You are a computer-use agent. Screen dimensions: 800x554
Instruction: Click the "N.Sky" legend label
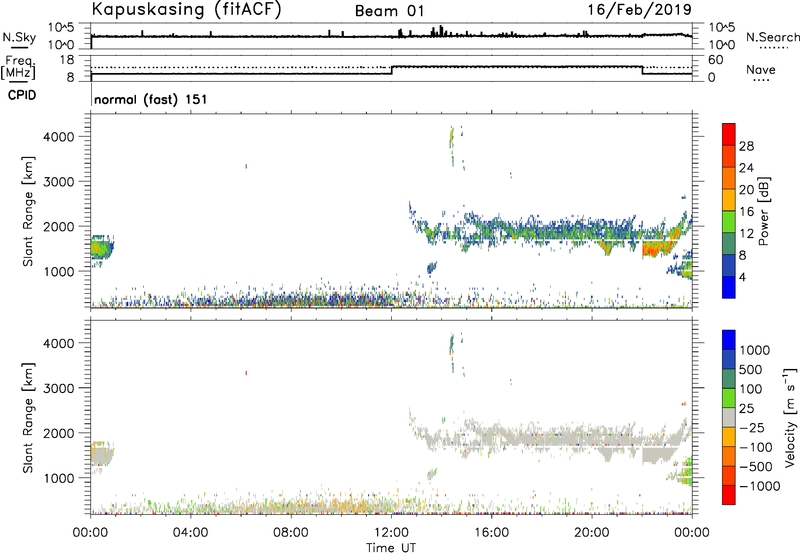[19, 37]
